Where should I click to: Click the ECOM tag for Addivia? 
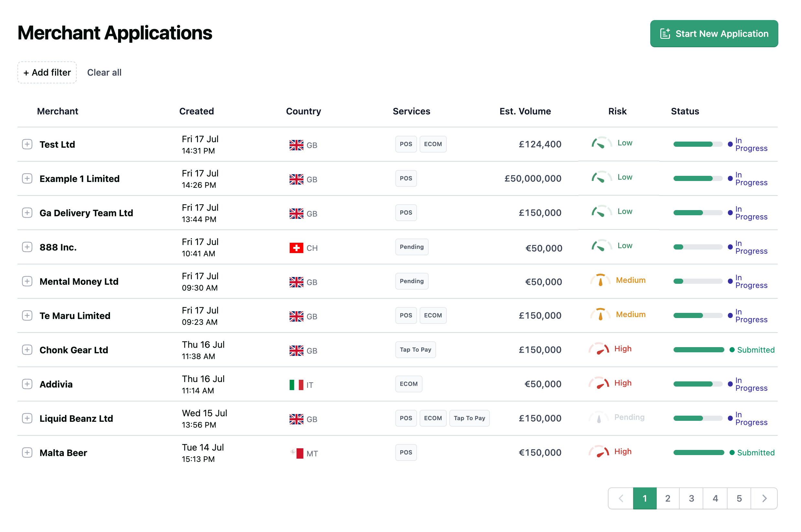(x=409, y=384)
